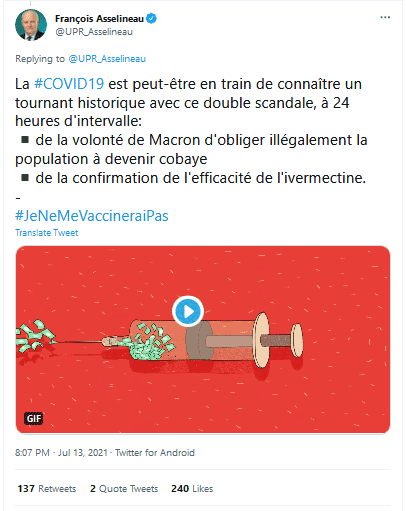Open the #JeNeMeVaccineraiPas hashtag

tap(92, 216)
